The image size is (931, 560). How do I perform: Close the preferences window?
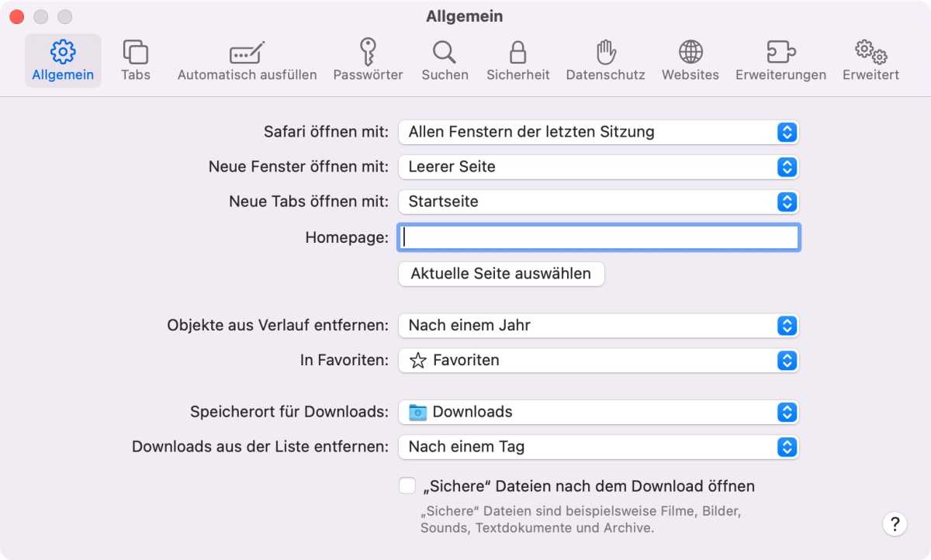pyautogui.click(x=16, y=16)
